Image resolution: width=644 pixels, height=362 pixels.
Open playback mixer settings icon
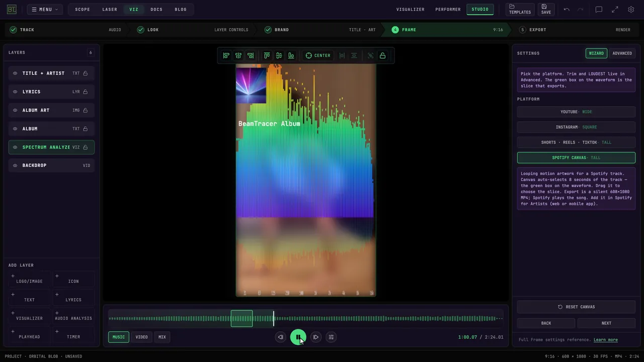(x=331, y=337)
